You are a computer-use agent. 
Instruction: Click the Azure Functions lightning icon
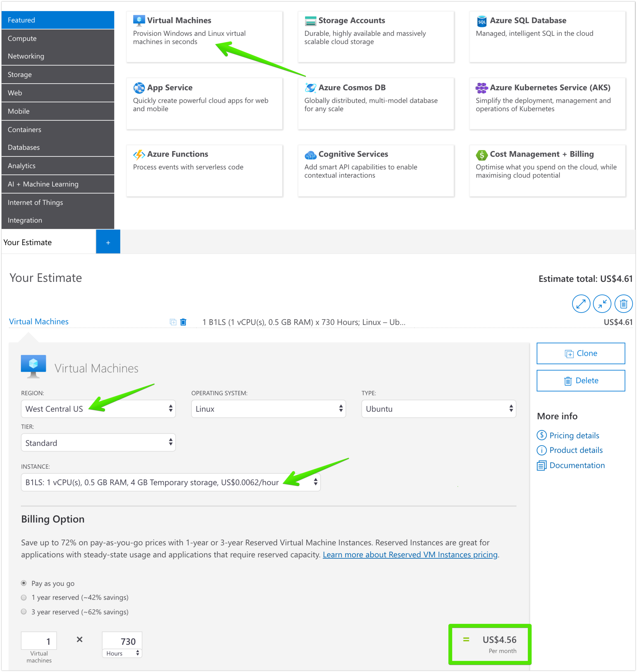coord(139,155)
